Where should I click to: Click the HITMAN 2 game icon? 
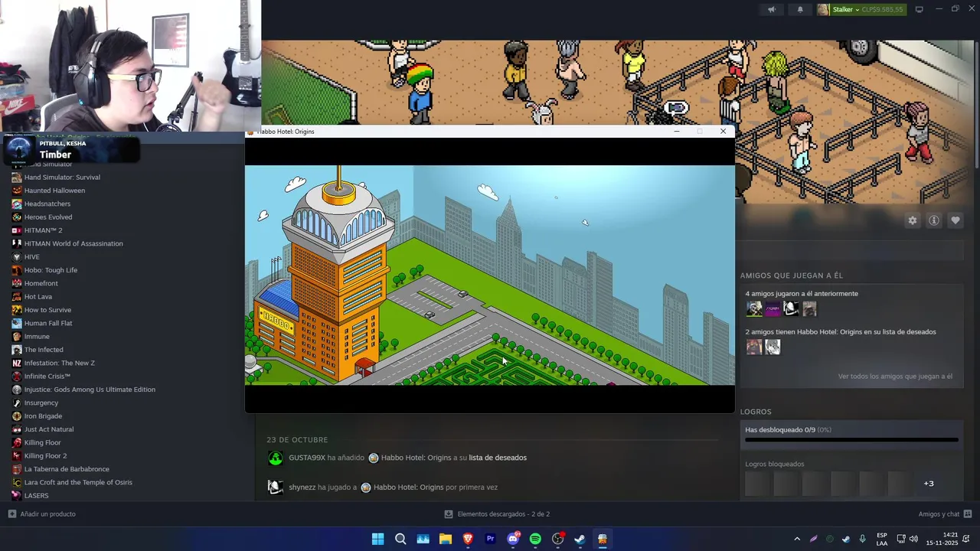click(x=17, y=230)
